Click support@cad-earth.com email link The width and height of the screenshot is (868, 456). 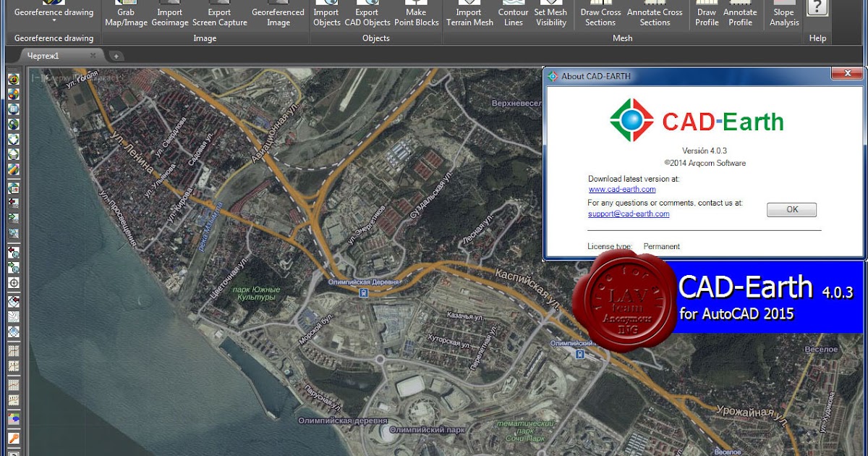point(629,214)
